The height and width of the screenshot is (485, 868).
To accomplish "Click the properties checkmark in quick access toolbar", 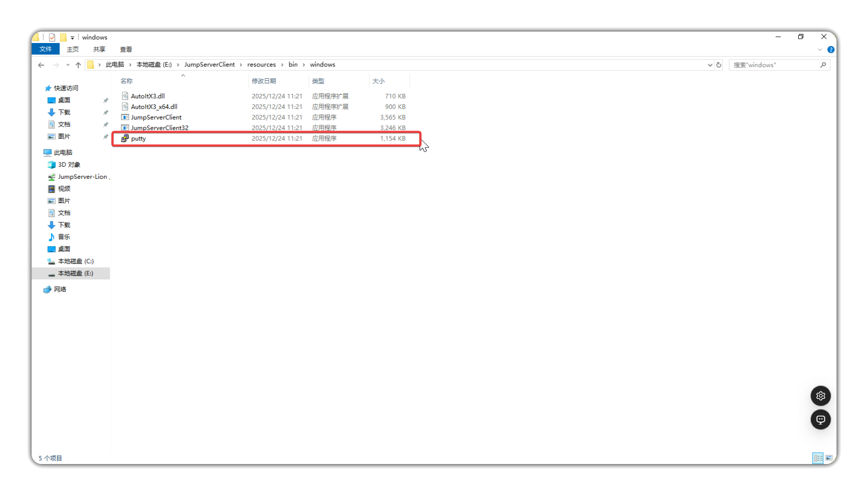I will coord(52,37).
